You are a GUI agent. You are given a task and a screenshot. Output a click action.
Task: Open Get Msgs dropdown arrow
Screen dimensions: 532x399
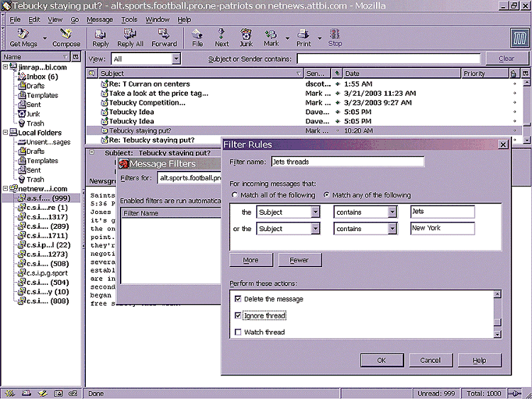coord(45,38)
